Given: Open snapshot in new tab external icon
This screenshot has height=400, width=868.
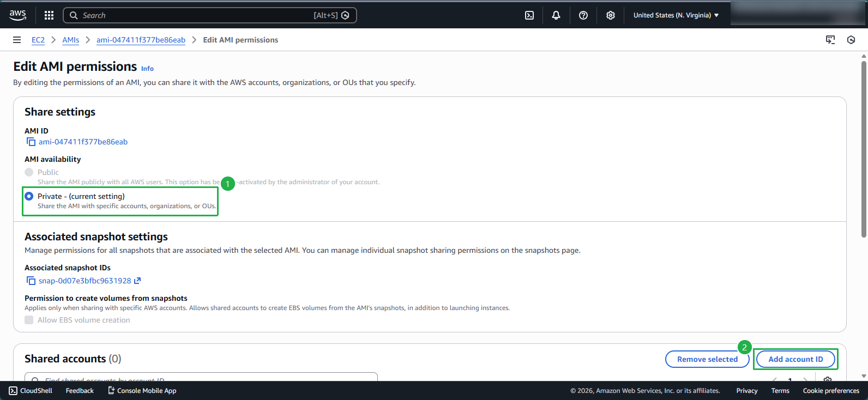Looking at the screenshot, I should (x=137, y=281).
